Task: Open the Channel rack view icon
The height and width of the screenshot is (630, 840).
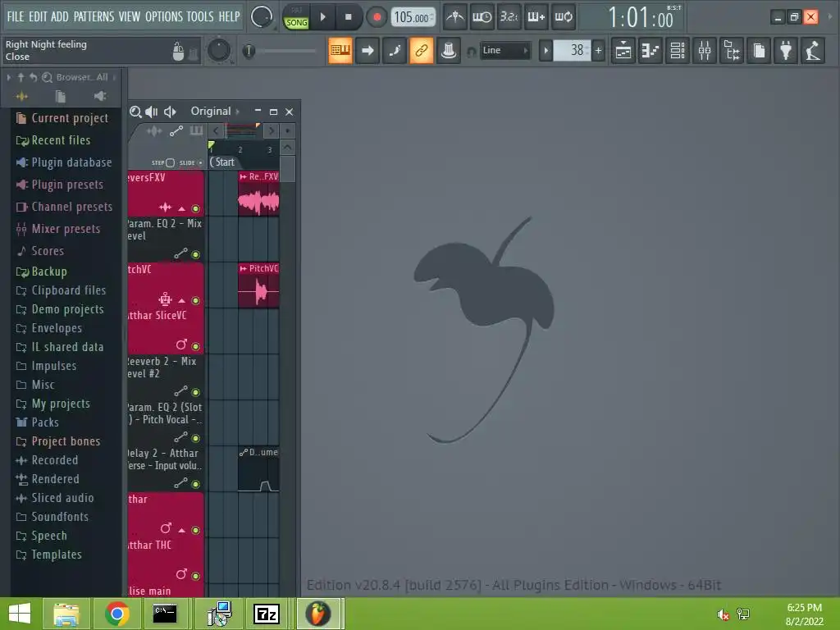Action: pos(678,51)
